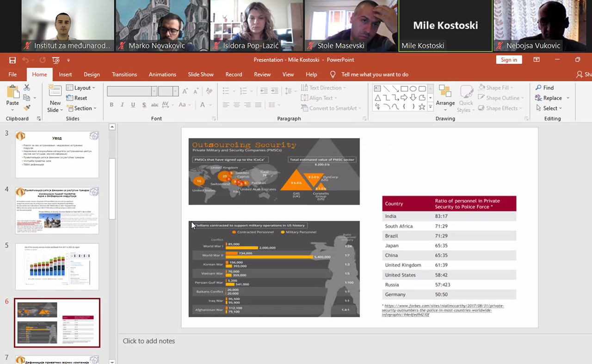Toggle Align Left paragraph alignment
The width and height of the screenshot is (592, 364).
coord(226,105)
